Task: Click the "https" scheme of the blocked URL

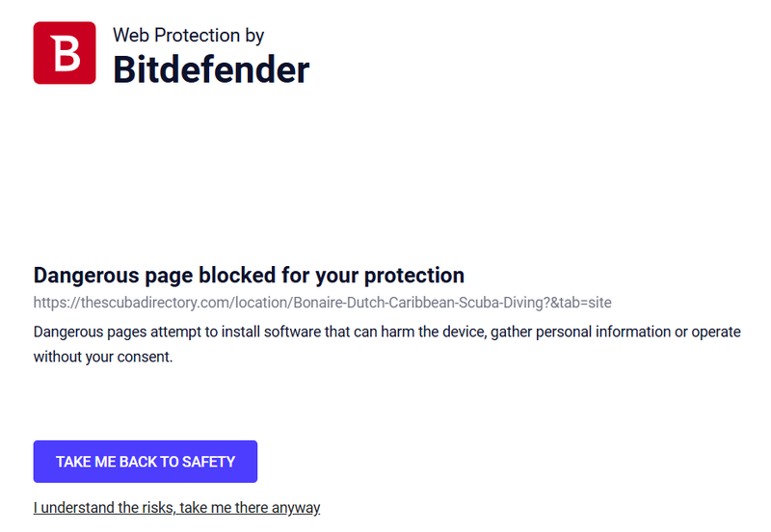Action: coord(50,303)
